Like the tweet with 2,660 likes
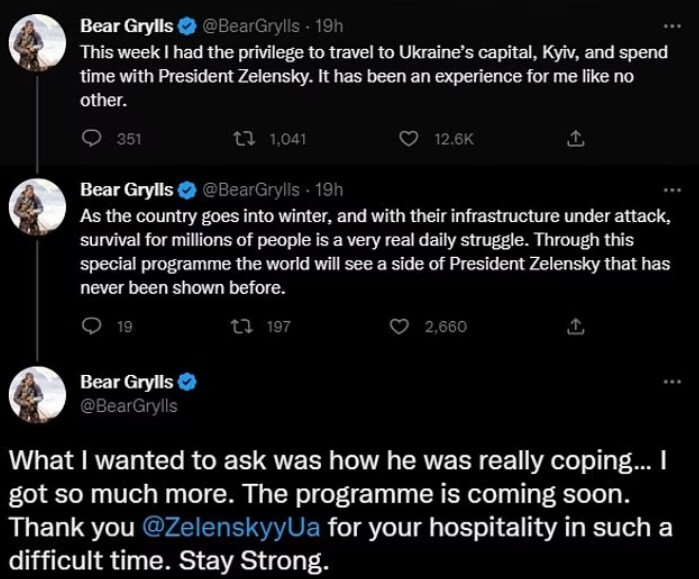This screenshot has height=579, width=699. (400, 325)
